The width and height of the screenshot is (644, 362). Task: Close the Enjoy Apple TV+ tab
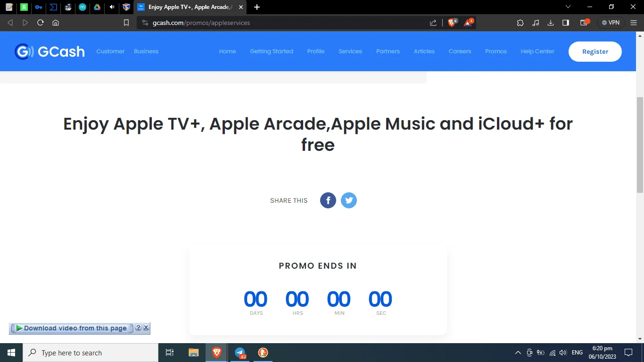(241, 7)
